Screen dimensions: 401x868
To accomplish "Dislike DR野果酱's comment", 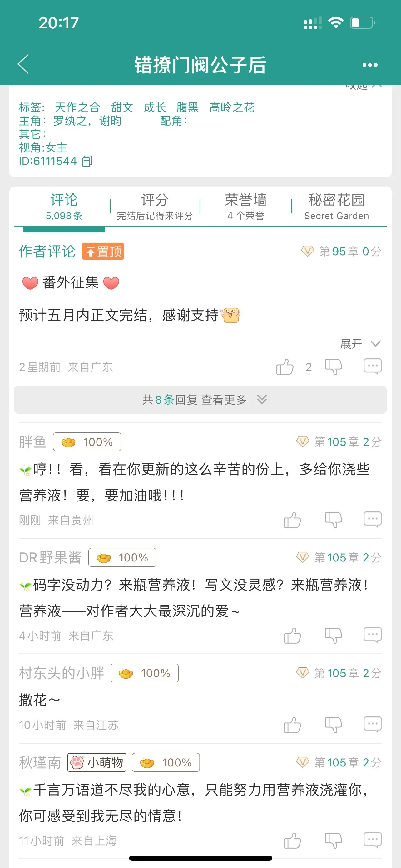I will [x=333, y=635].
